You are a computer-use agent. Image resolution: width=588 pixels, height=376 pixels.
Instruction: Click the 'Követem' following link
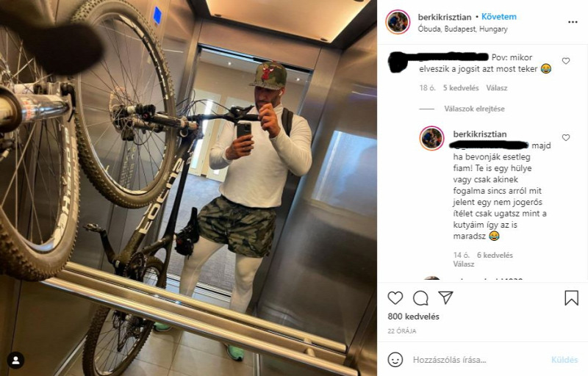499,17
